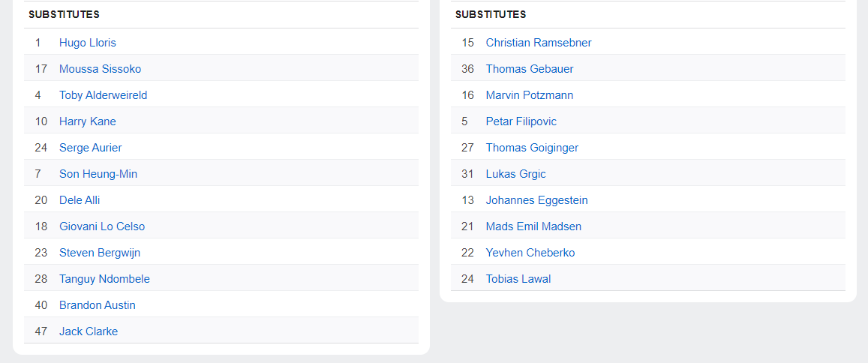Click on Serge Aurier
868x363 pixels.
(90, 148)
